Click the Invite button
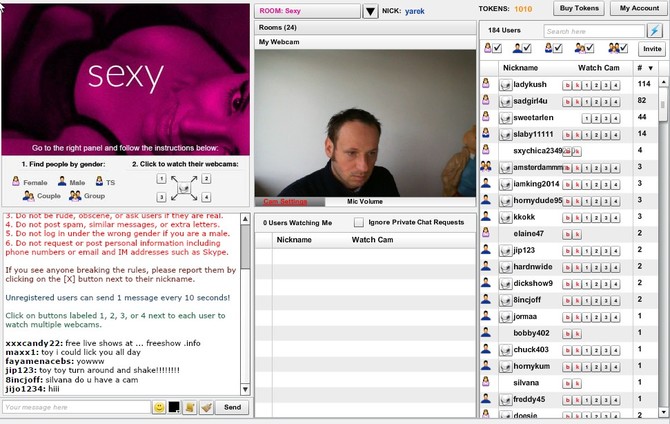Screen dimensions: 670x424 tap(652, 49)
